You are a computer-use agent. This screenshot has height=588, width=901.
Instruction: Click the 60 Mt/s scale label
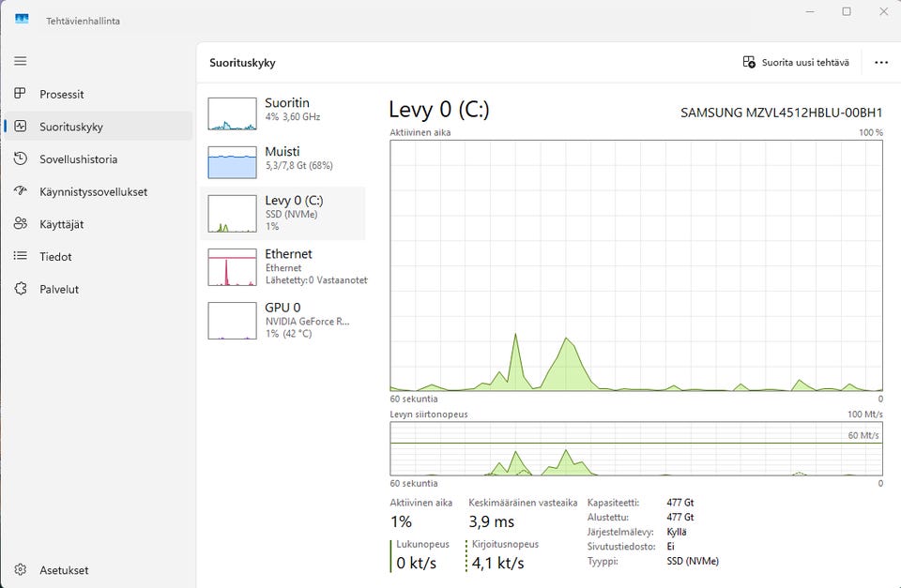pyautogui.click(x=863, y=435)
